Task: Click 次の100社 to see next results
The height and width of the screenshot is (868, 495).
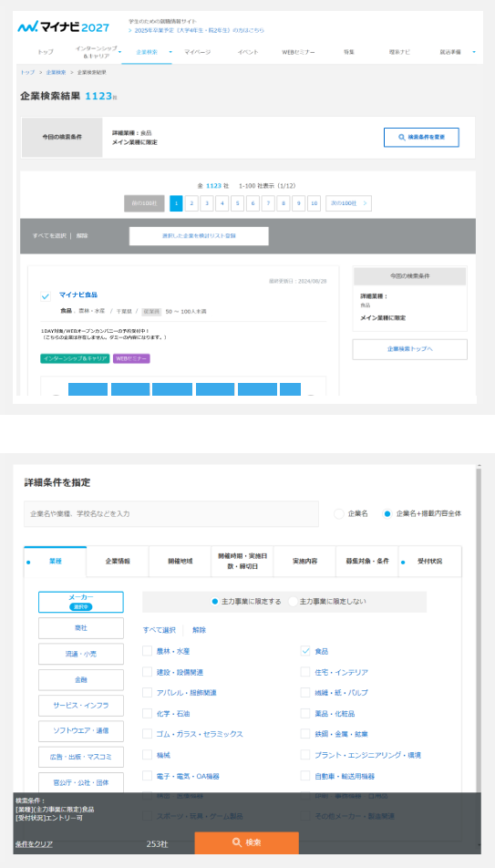Action: click(x=348, y=203)
